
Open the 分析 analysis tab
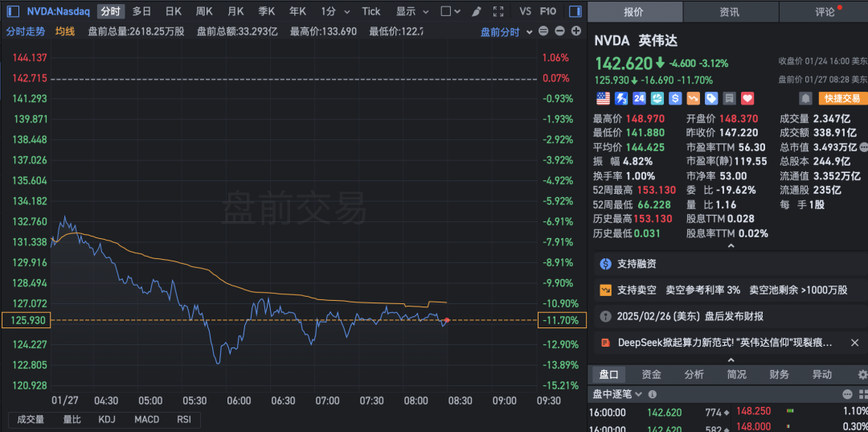694,375
